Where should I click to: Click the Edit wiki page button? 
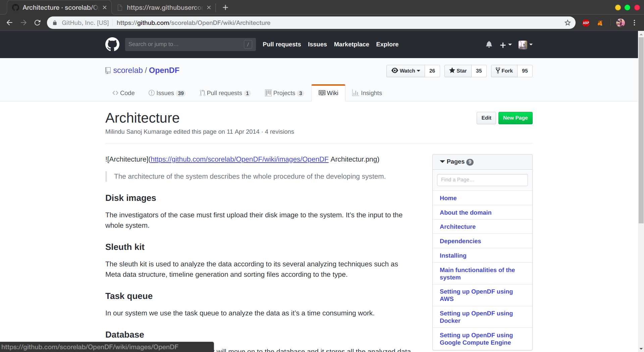point(486,118)
